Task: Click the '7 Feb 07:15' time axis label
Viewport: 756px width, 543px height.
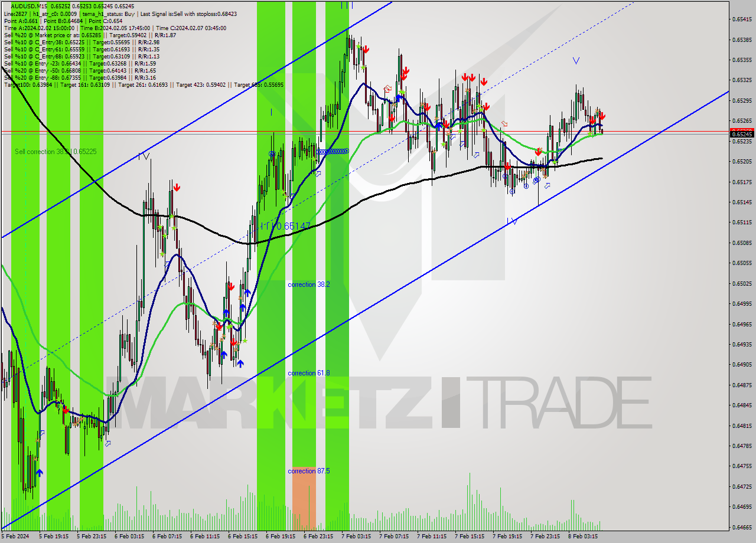Action: tap(393, 537)
